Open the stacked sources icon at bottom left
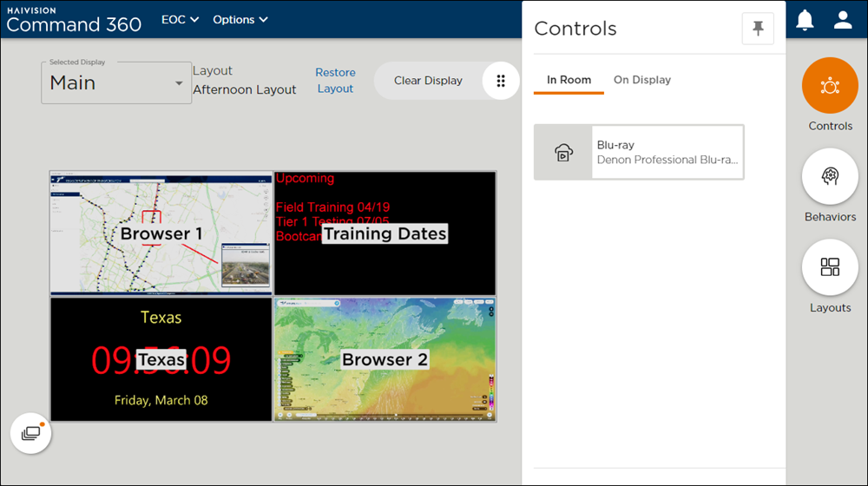Viewport: 868px width, 486px height. pyautogui.click(x=31, y=433)
